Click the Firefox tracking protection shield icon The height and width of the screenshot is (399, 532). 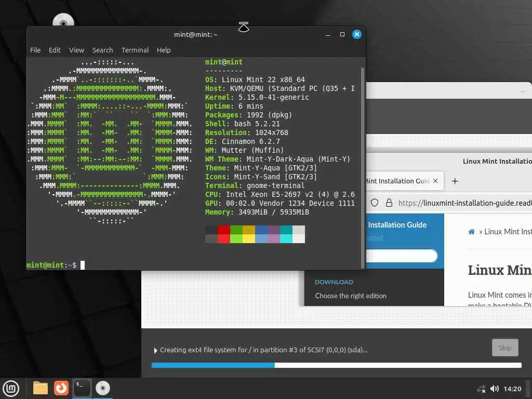point(374,203)
